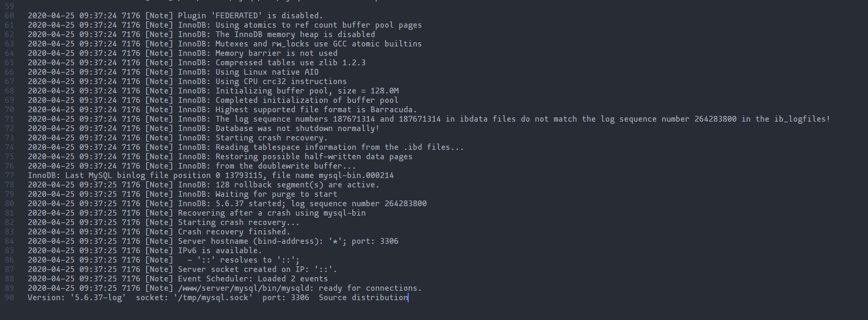Viewport: 868px width, 320px height.
Task: Click 'Database was not shutdown normally!' text
Action: pyautogui.click(x=297, y=128)
